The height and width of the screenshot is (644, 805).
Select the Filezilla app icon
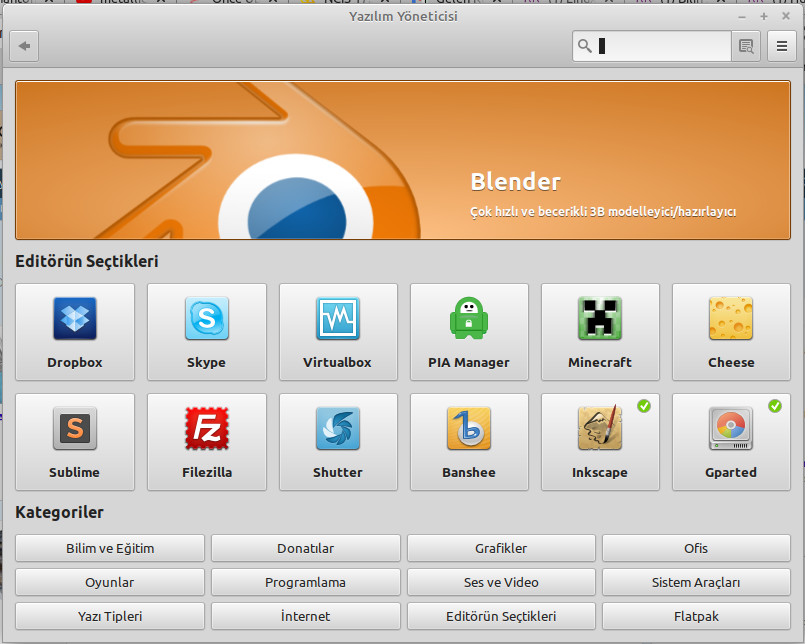(x=206, y=428)
